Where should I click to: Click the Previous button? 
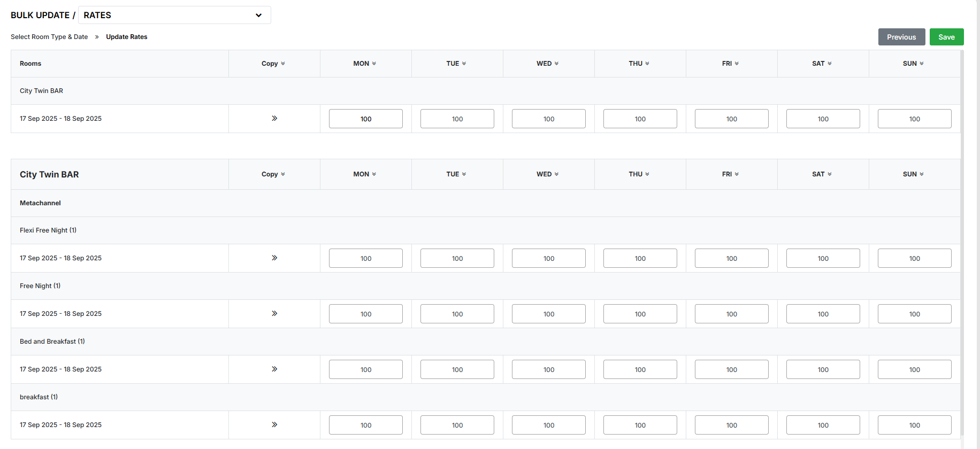coord(901,37)
